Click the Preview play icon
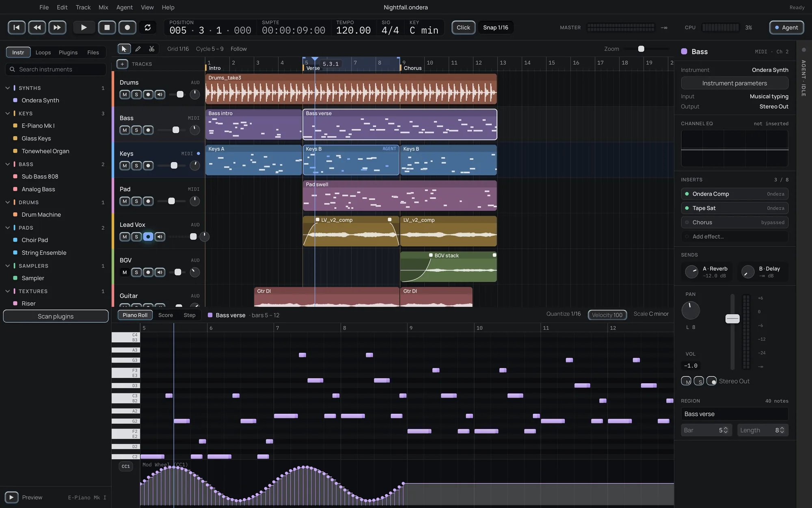The image size is (812, 508). pyautogui.click(x=11, y=497)
